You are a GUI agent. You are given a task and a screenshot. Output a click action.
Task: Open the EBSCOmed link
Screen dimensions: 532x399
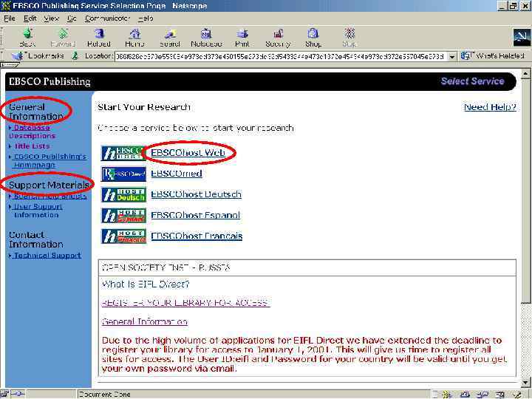(x=177, y=174)
